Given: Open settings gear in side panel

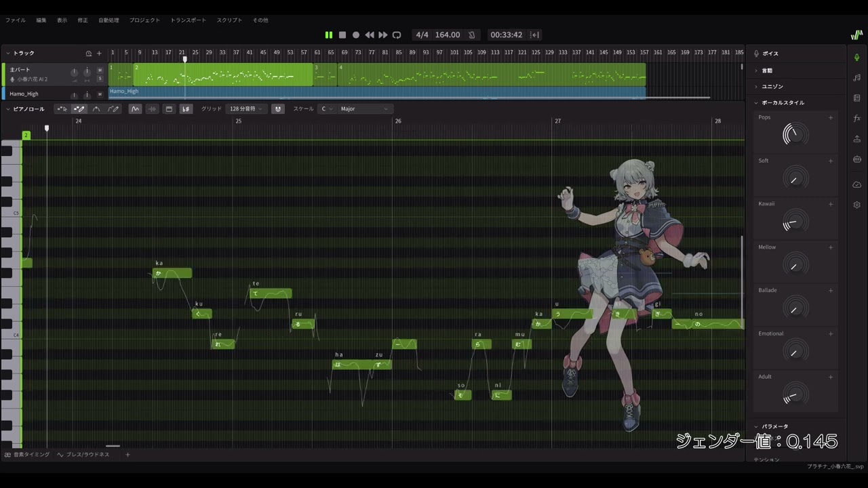Looking at the screenshot, I should [x=857, y=205].
